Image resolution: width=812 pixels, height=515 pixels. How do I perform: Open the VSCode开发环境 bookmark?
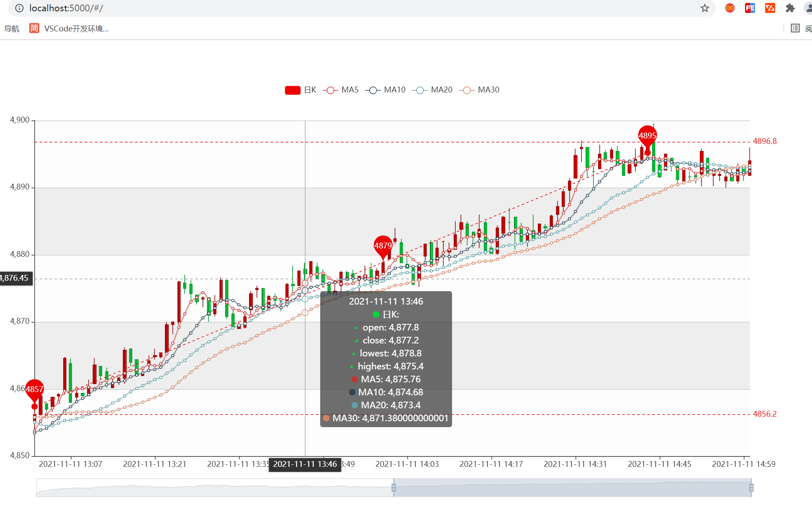coord(69,28)
